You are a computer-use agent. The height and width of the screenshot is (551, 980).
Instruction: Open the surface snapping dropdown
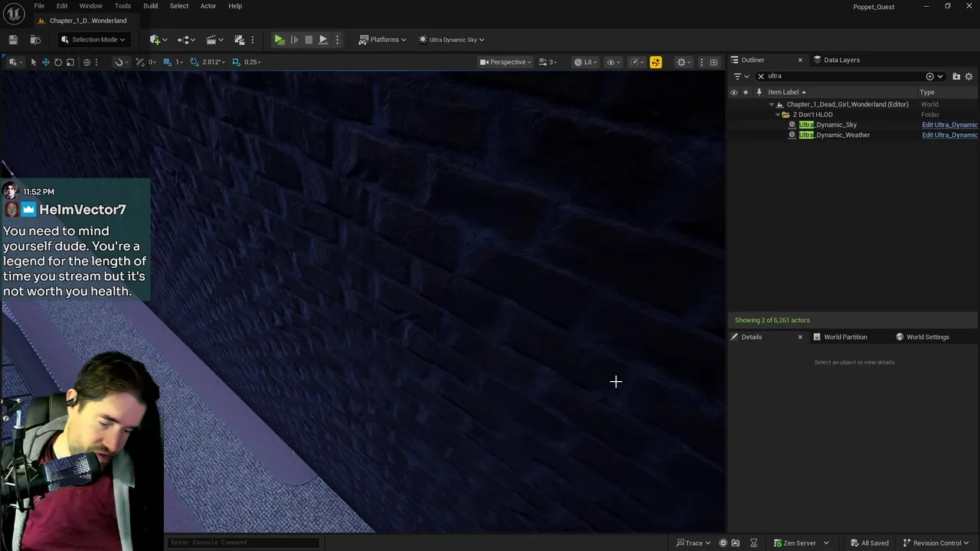tap(120, 62)
